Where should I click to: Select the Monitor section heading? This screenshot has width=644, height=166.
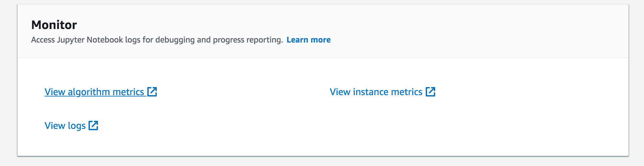(54, 25)
